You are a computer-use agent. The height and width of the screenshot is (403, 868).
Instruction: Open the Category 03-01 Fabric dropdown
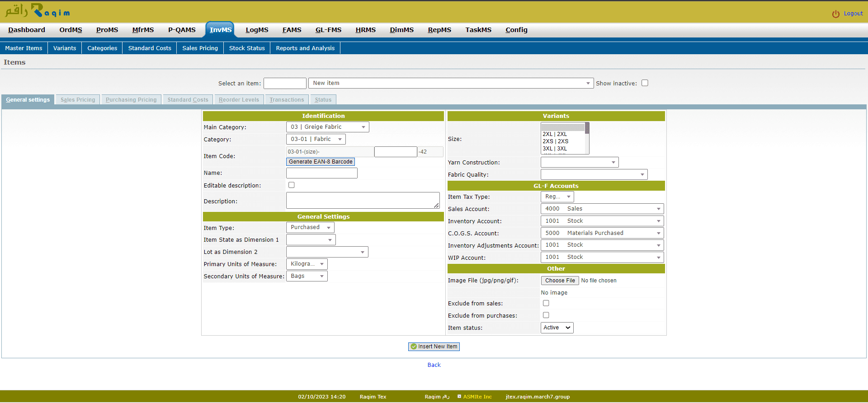coord(316,139)
